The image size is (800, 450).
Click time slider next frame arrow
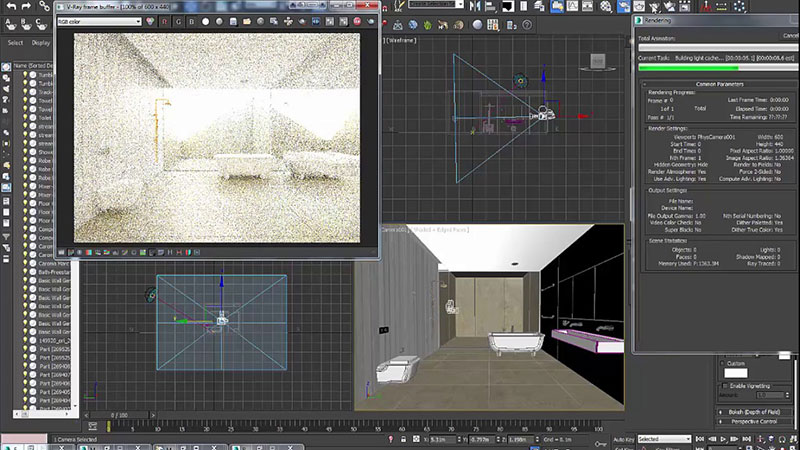point(152,415)
